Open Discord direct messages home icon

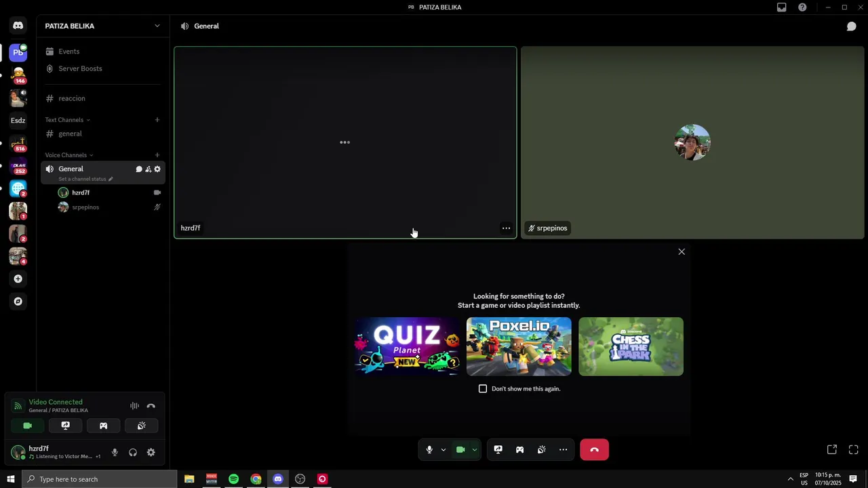click(18, 26)
